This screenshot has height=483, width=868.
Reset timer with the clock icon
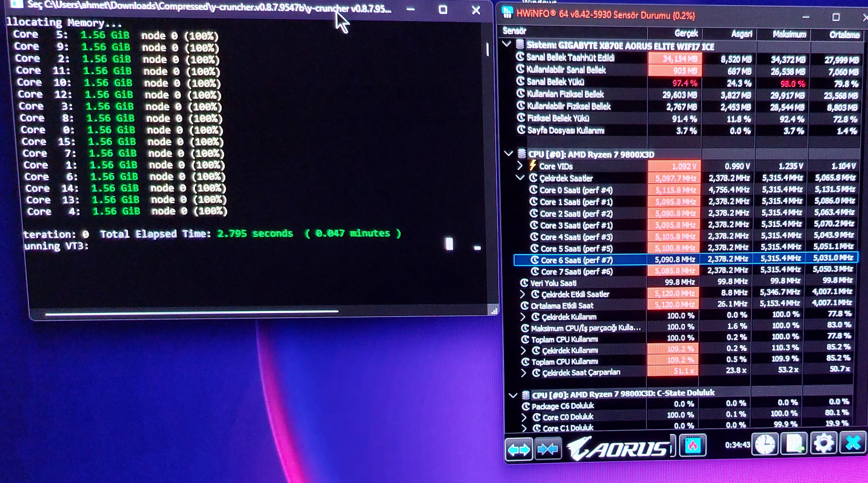click(x=765, y=444)
